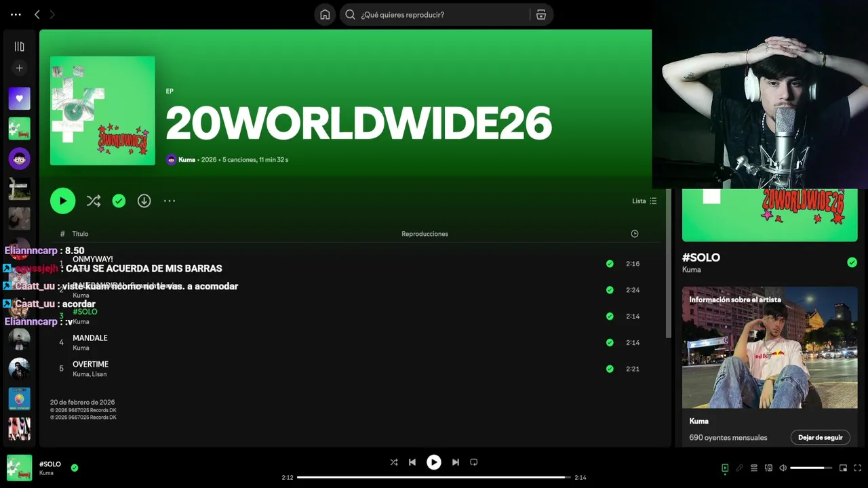Expand Your Library sidebar icon

19,47
